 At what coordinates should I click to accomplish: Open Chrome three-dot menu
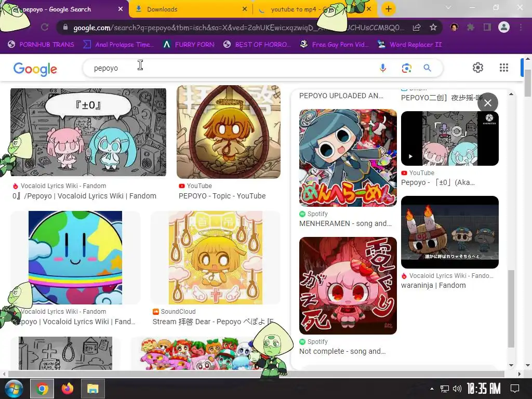tap(521, 27)
